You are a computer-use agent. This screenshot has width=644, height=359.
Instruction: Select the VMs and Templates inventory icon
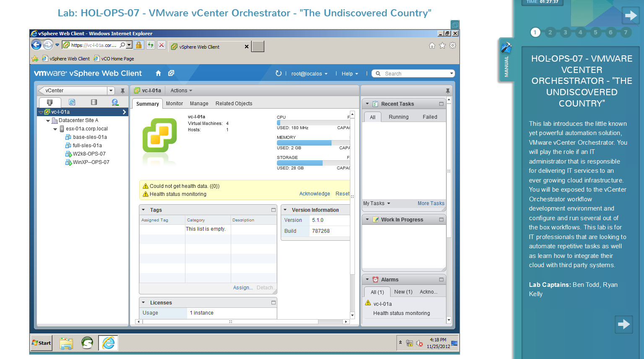[72, 102]
